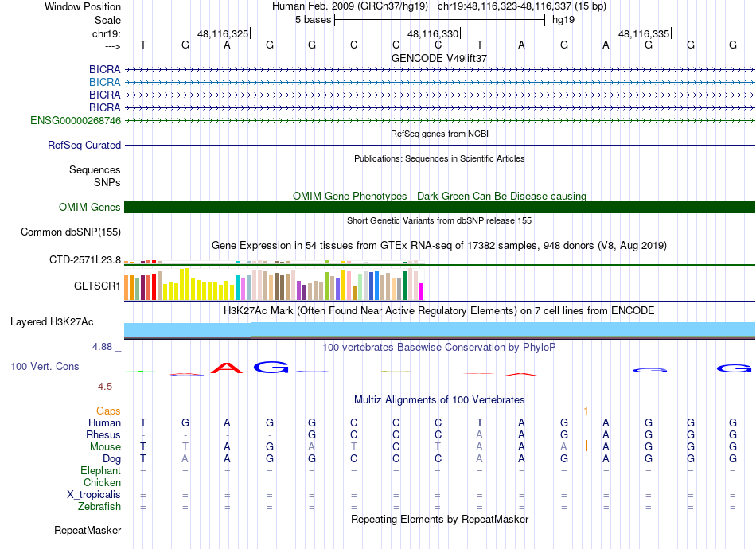This screenshot has width=756, height=549.
Task: Click the orange gap marker numbered 1
Action: tap(586, 411)
